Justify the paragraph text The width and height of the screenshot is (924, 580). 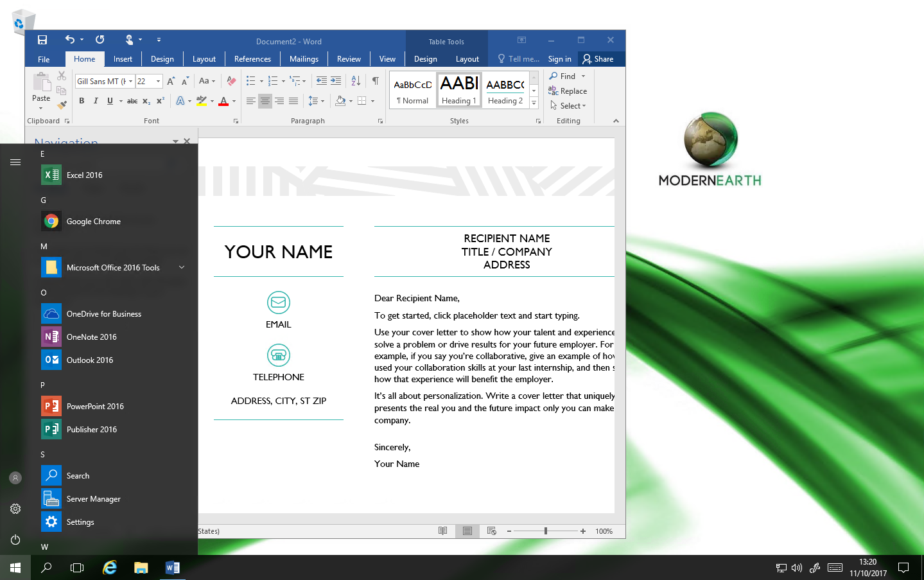293,101
